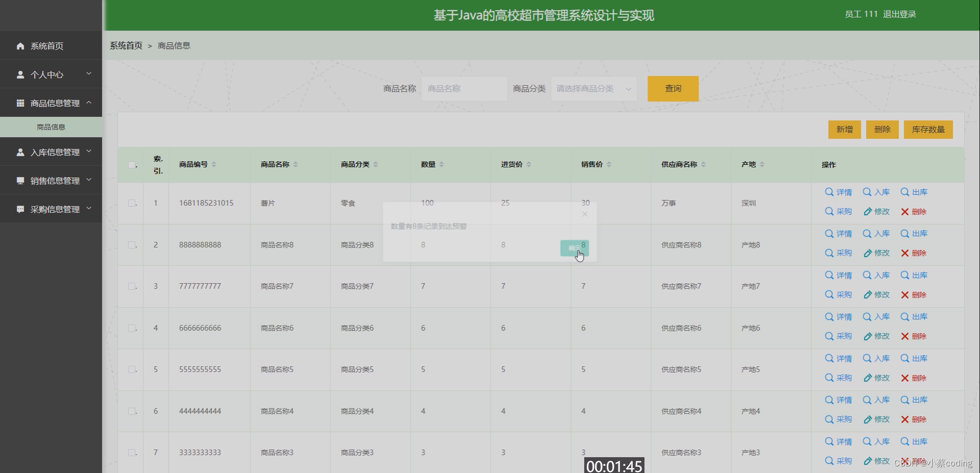Image resolution: width=980 pixels, height=473 pixels.
Task: Expand 采购信息管理 chevron
Action: point(89,209)
